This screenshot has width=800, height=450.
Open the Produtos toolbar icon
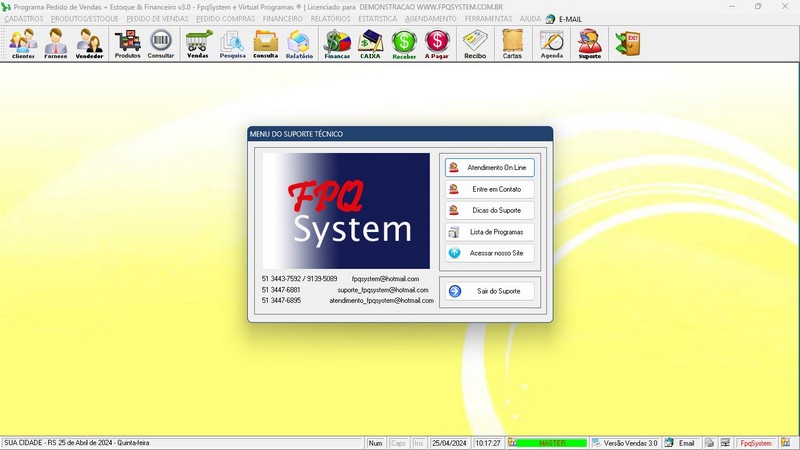[x=128, y=44]
